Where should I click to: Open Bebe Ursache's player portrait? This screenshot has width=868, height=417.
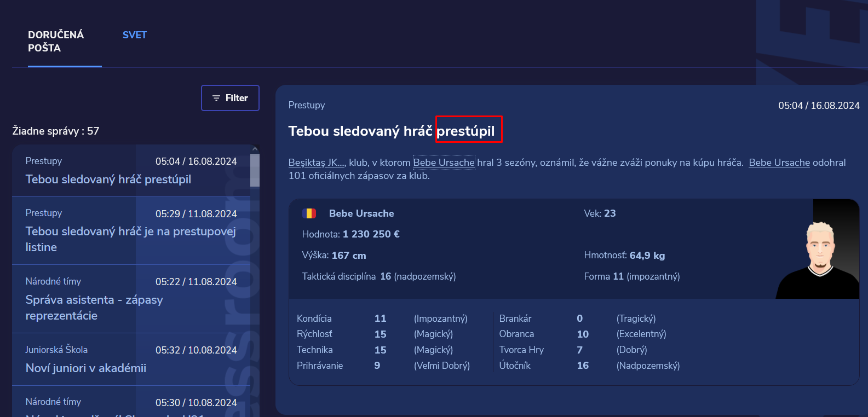pyautogui.click(x=817, y=249)
